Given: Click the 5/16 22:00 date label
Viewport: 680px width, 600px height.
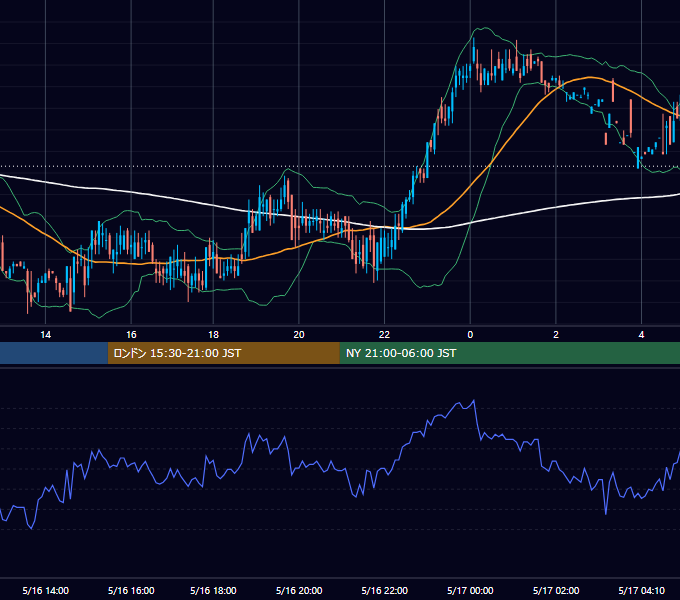Looking at the screenshot, I should point(384,590).
